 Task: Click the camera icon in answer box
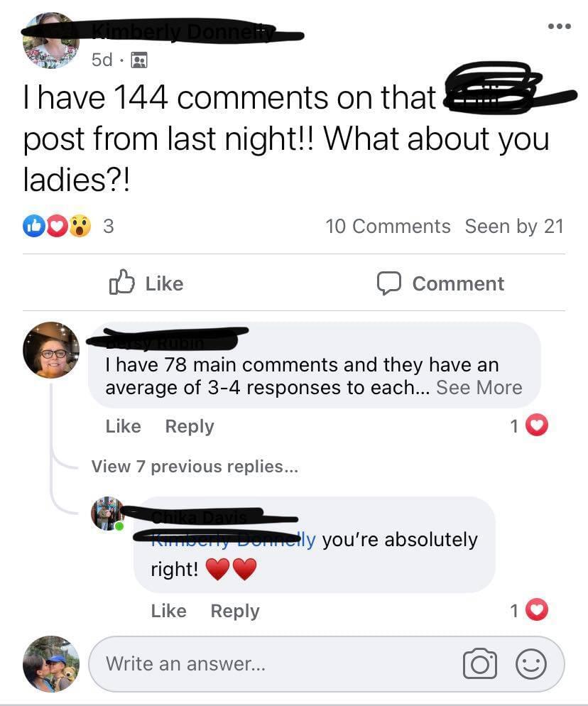479,663
